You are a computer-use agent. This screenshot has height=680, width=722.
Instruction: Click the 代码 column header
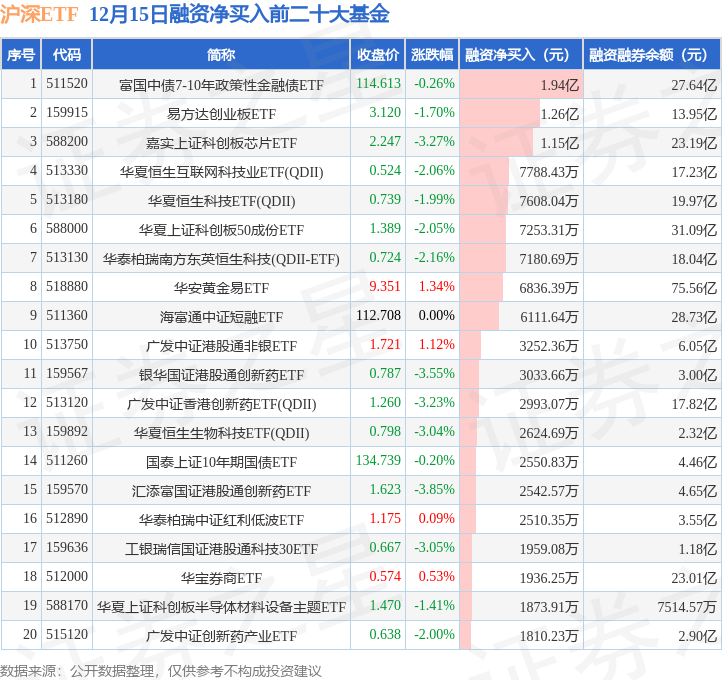click(67, 55)
